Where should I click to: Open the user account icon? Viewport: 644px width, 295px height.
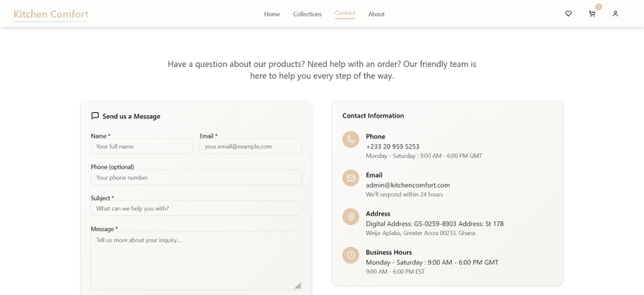tap(615, 13)
